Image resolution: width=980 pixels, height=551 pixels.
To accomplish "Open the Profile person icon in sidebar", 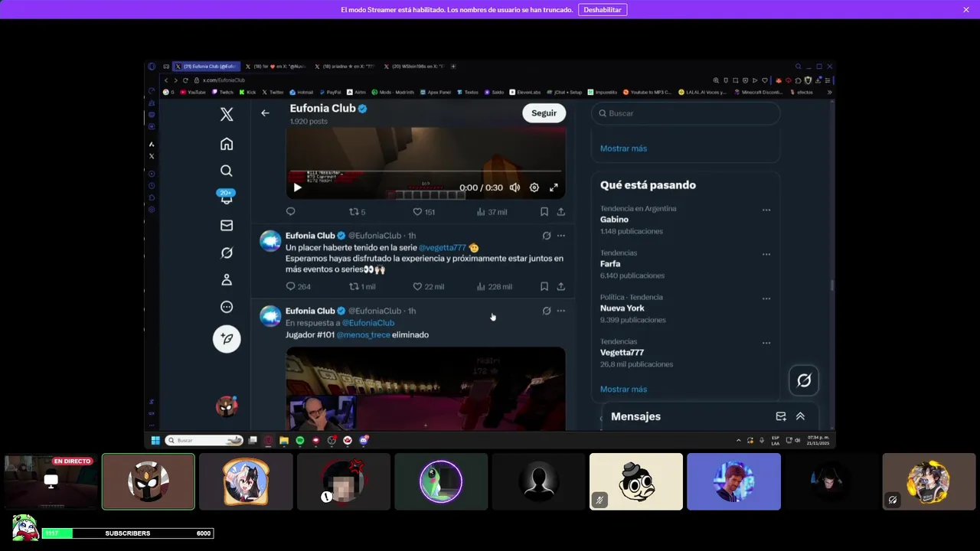I will (227, 280).
